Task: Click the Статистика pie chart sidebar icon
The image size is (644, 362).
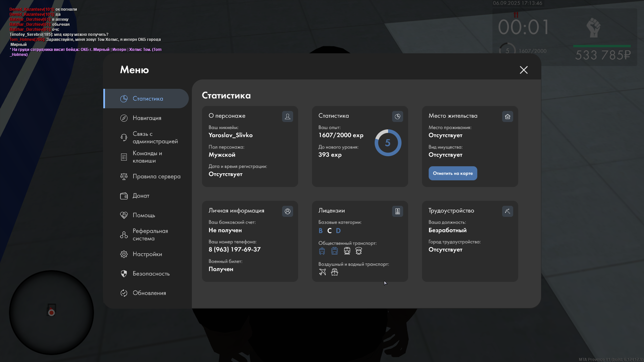Action: [124, 99]
